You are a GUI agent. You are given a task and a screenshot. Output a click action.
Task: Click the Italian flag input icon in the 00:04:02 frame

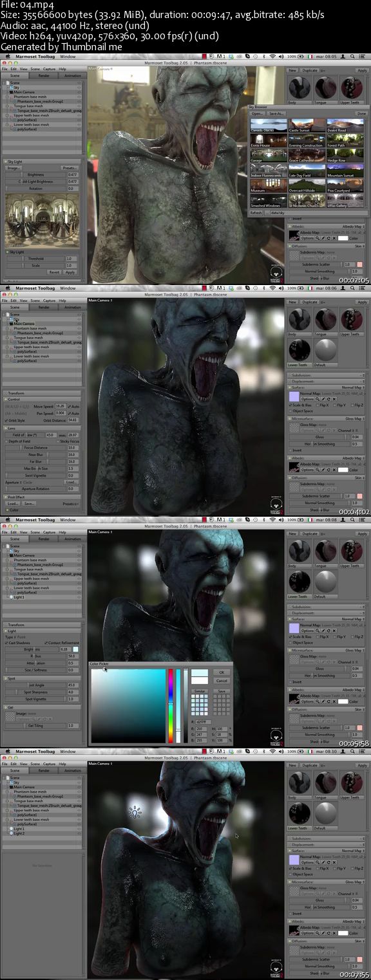[310, 288]
